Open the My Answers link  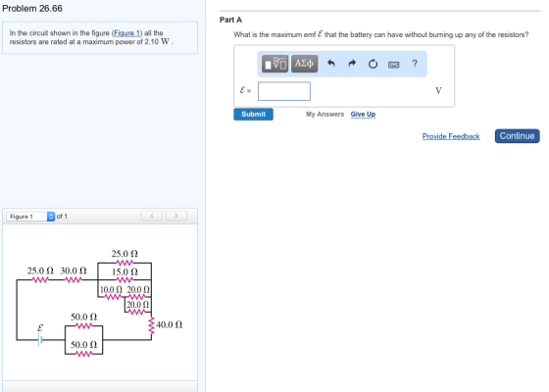324,114
